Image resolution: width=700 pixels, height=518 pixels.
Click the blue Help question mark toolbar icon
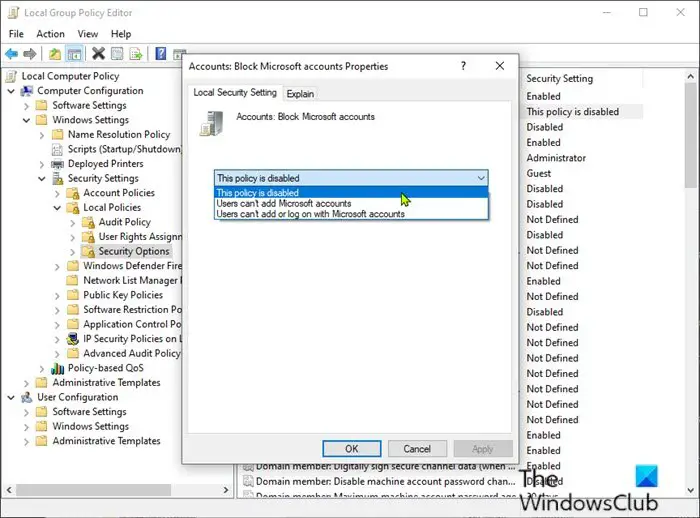pyautogui.click(x=161, y=54)
